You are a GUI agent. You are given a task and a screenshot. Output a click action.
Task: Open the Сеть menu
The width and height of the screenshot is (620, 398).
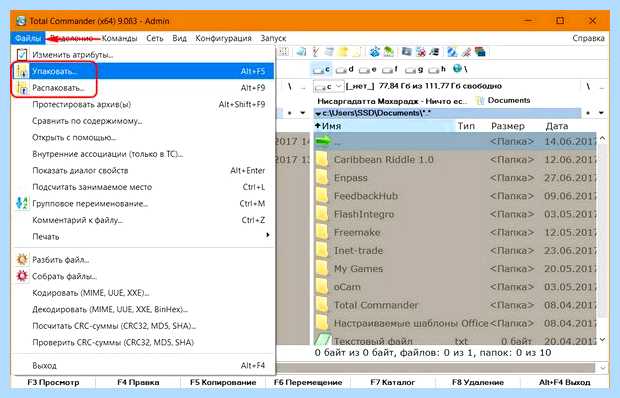(x=155, y=38)
